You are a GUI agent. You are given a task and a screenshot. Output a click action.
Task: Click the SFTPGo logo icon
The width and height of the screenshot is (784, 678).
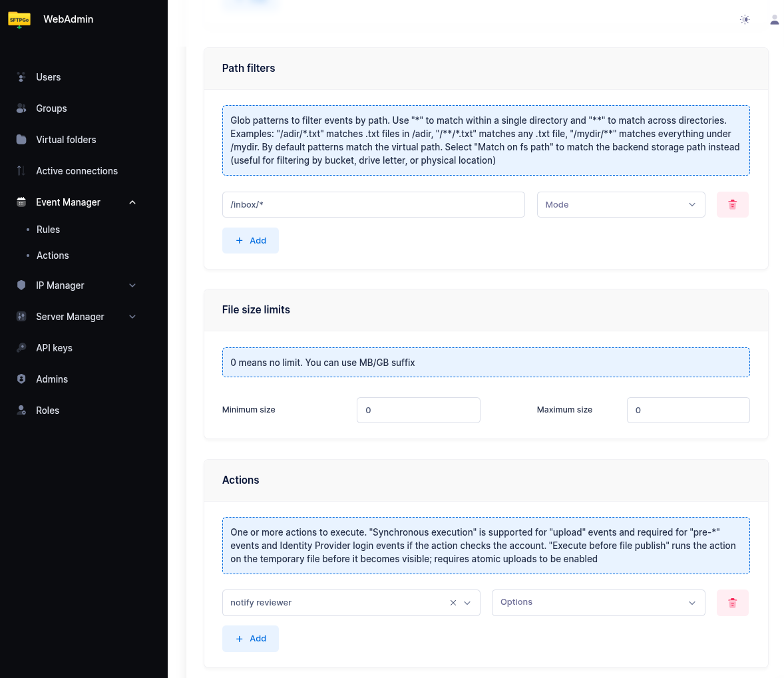[19, 20]
